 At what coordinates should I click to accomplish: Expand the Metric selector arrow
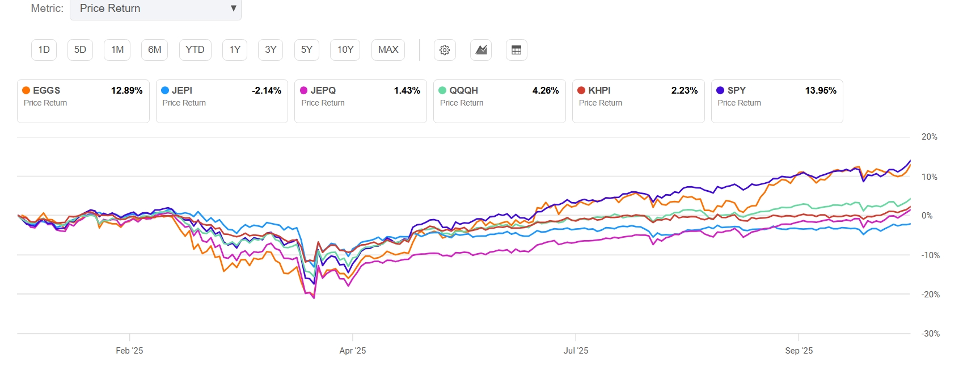coord(233,9)
